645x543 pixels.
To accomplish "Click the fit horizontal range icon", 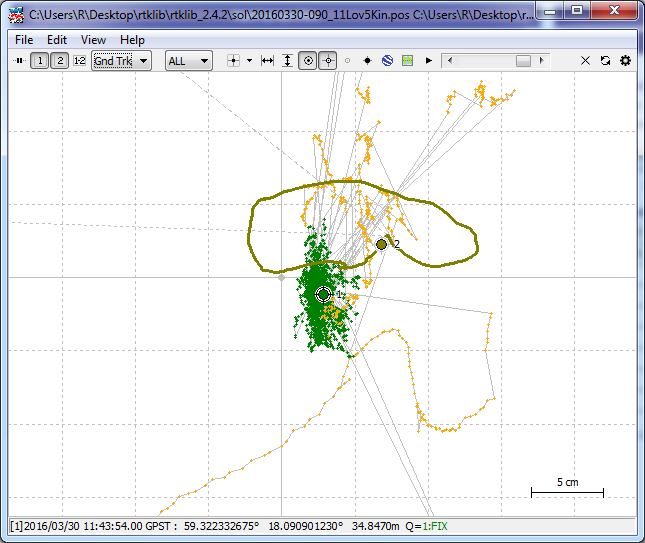I will 267,61.
